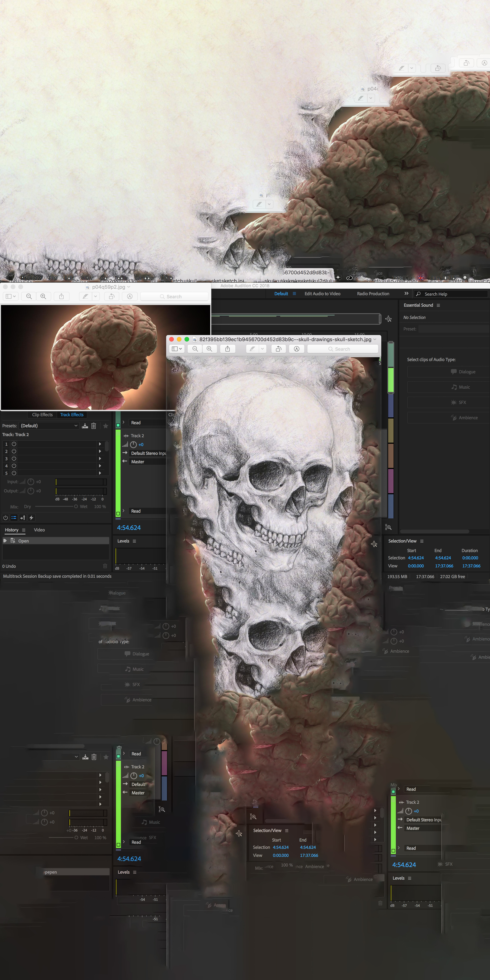The height and width of the screenshot is (980, 490).
Task: Open the Presets (Default) dropdown
Action: coord(49,426)
